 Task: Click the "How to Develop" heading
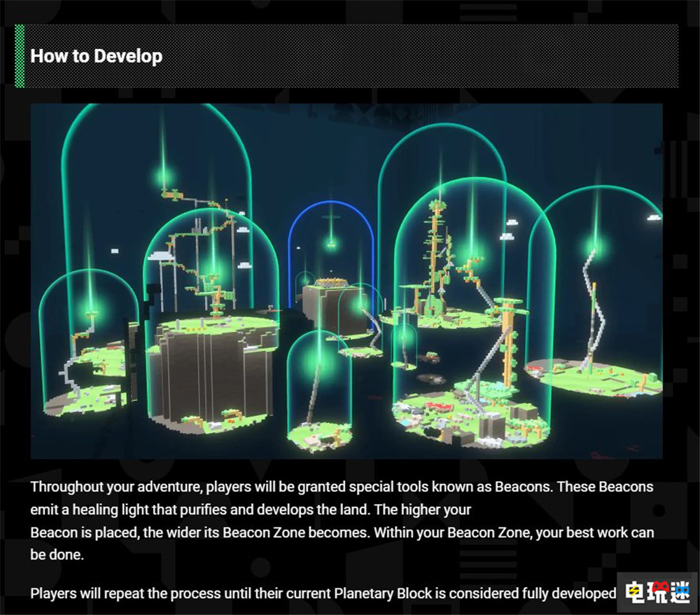[97, 56]
